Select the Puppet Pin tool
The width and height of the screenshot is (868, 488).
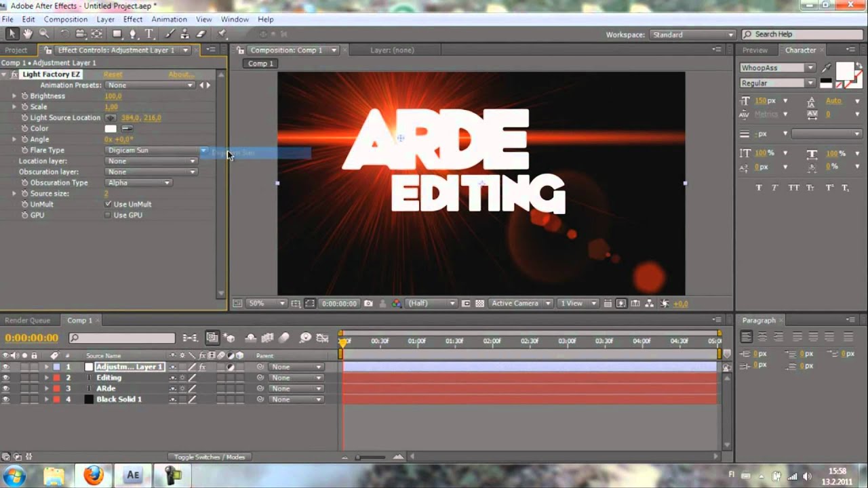tap(222, 34)
